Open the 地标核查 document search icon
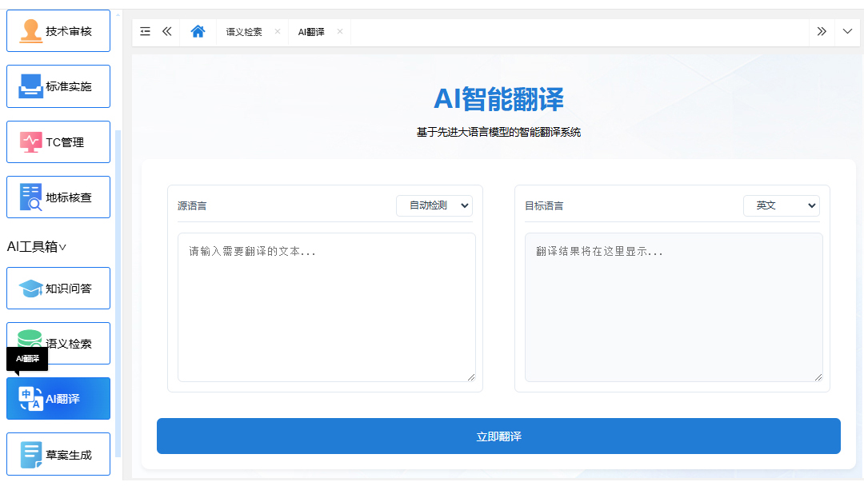This screenshot has height=486, width=868. click(x=30, y=197)
